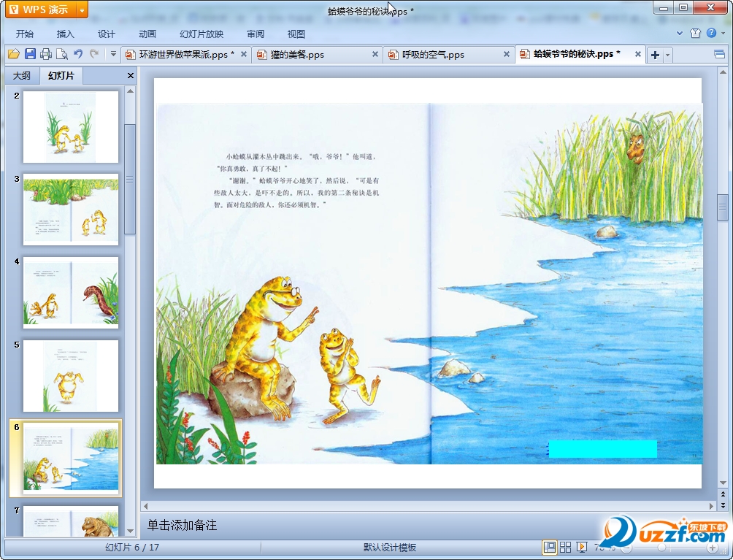733x560 pixels.
Task: Close the 呼吸的空气.pps tab
Action: click(x=506, y=54)
